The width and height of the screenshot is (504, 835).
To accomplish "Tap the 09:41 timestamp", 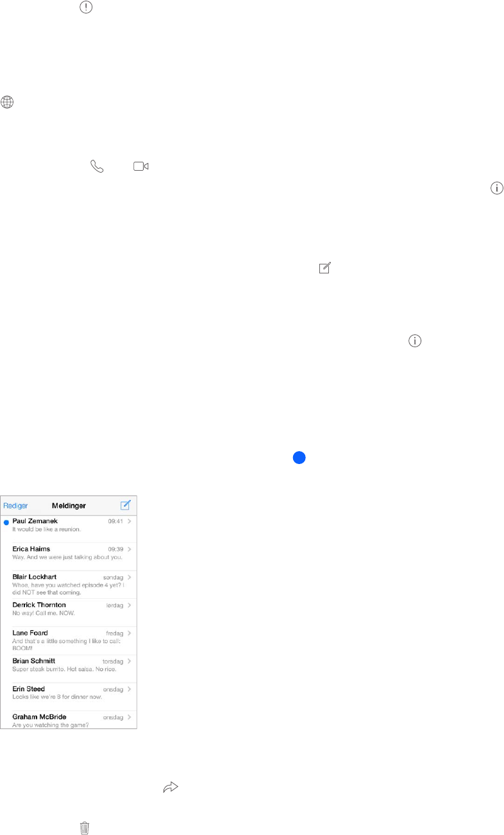I will click(116, 522).
